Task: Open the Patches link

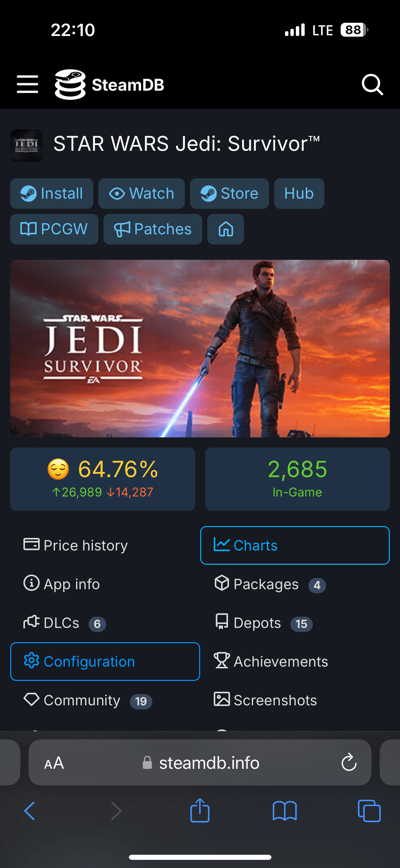Action: (x=153, y=229)
